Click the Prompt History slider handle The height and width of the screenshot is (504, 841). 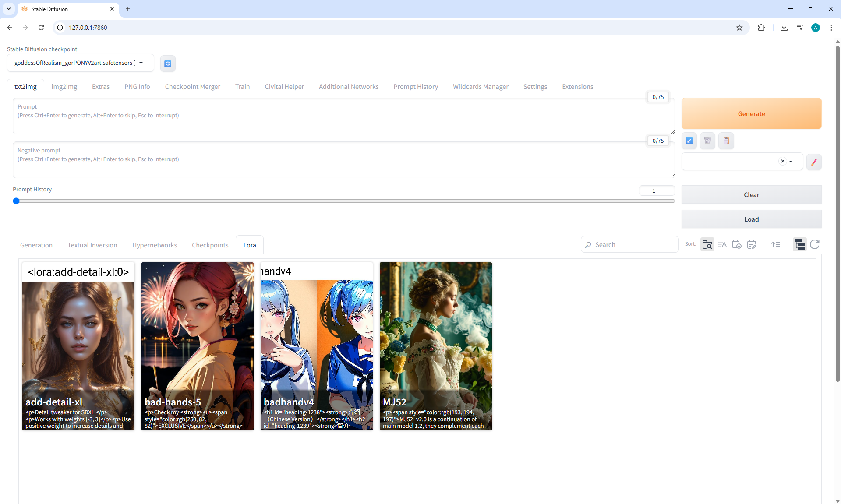(x=16, y=201)
